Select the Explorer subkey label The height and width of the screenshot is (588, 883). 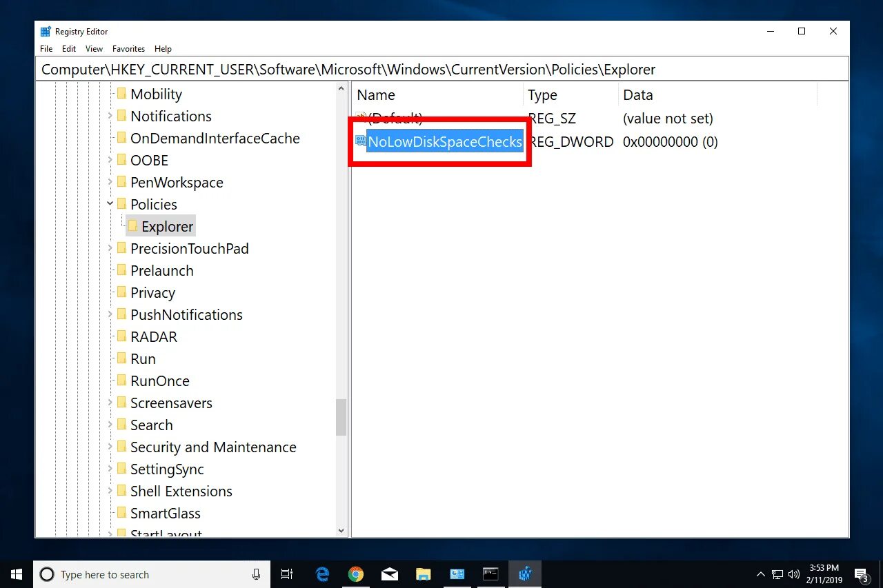click(x=168, y=226)
